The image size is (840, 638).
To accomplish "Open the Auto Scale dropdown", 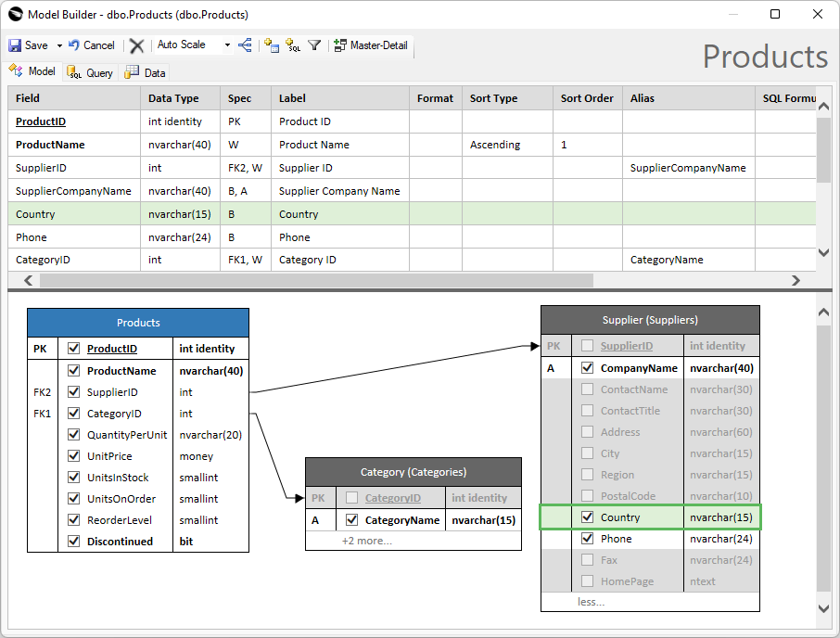I will pos(227,45).
